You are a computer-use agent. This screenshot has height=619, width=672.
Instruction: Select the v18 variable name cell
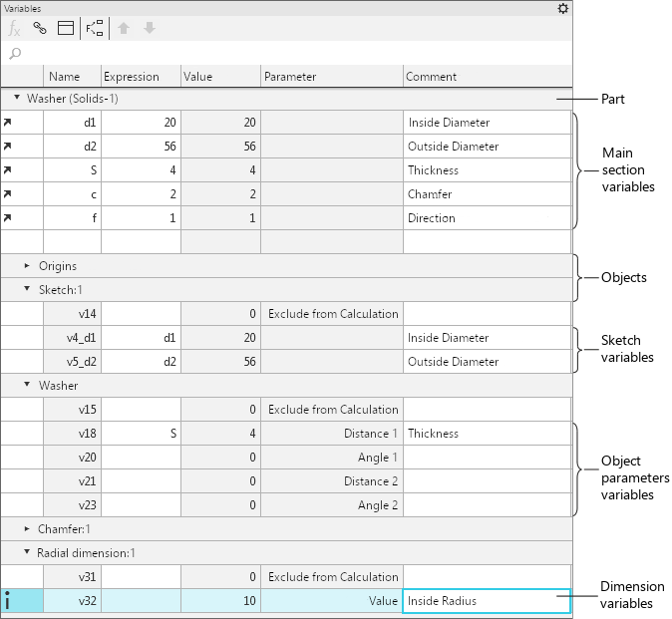73,434
